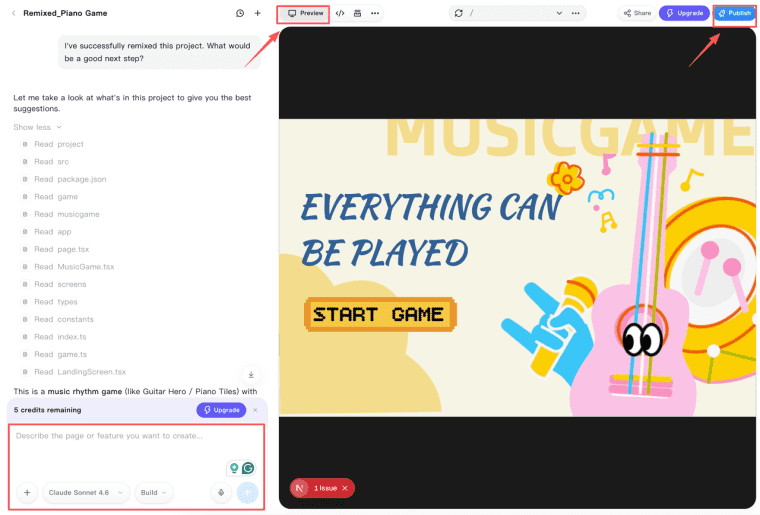Switch to the Preview tab
This screenshot has height=515, width=760.
pos(305,14)
